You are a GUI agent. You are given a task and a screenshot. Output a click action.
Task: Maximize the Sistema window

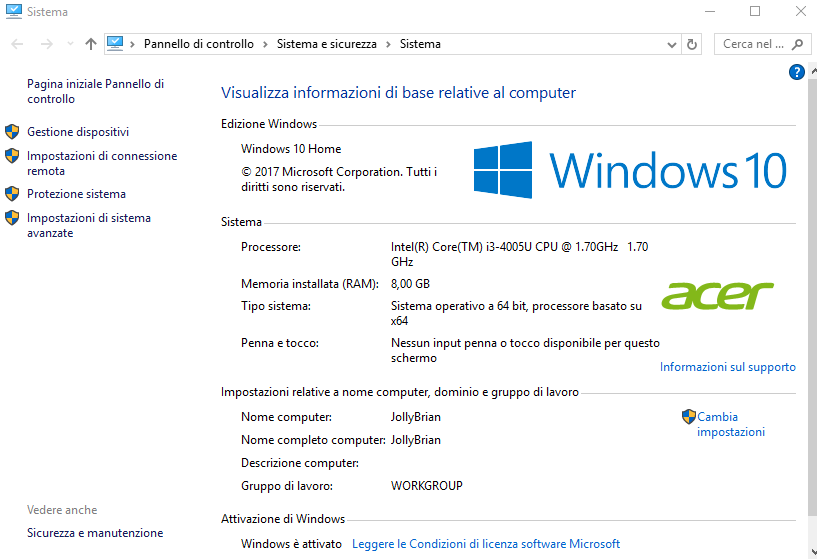[754, 11]
